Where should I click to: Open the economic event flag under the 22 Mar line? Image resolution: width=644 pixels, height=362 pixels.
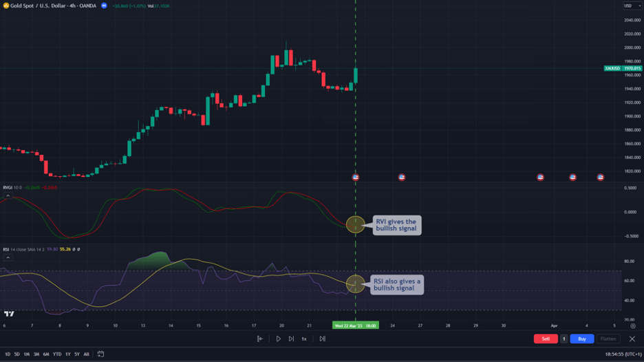coord(356,177)
